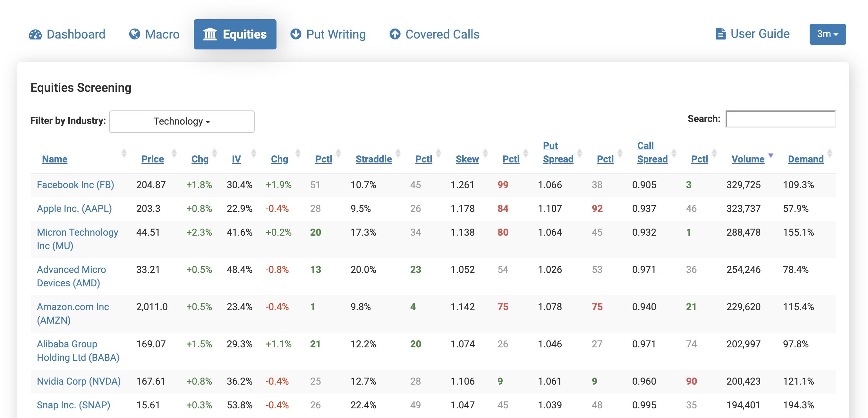Click Equities Screening heading
Image resolution: width=868 pixels, height=418 pixels.
pyautogui.click(x=81, y=88)
